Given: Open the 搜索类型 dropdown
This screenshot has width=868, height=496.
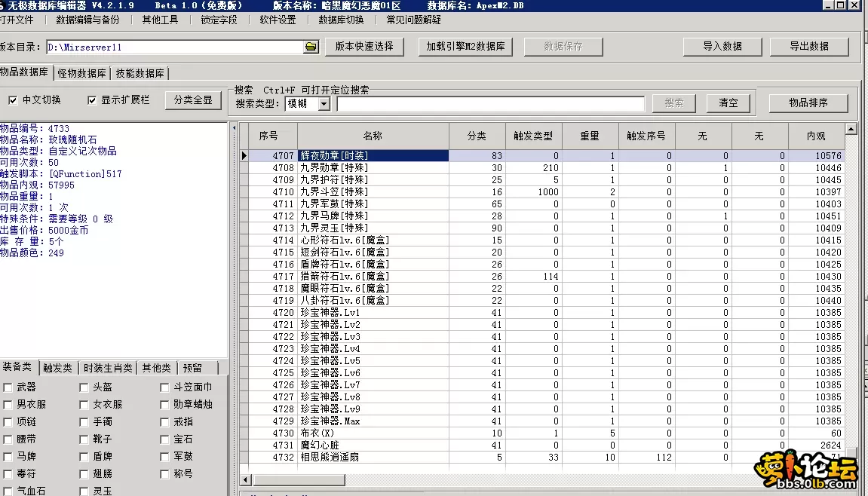Looking at the screenshot, I should (x=324, y=103).
